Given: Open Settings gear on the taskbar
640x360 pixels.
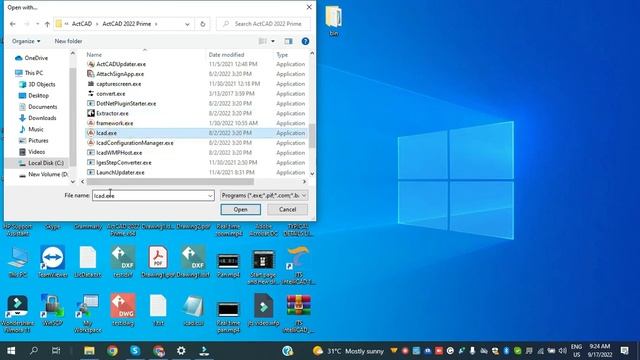Looking at the screenshot, I should pyautogui.click(x=181, y=351).
